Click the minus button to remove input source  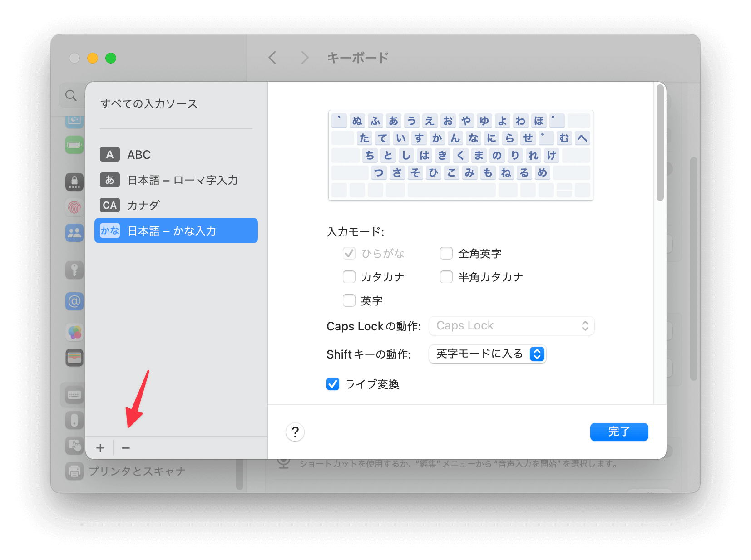coord(126,448)
